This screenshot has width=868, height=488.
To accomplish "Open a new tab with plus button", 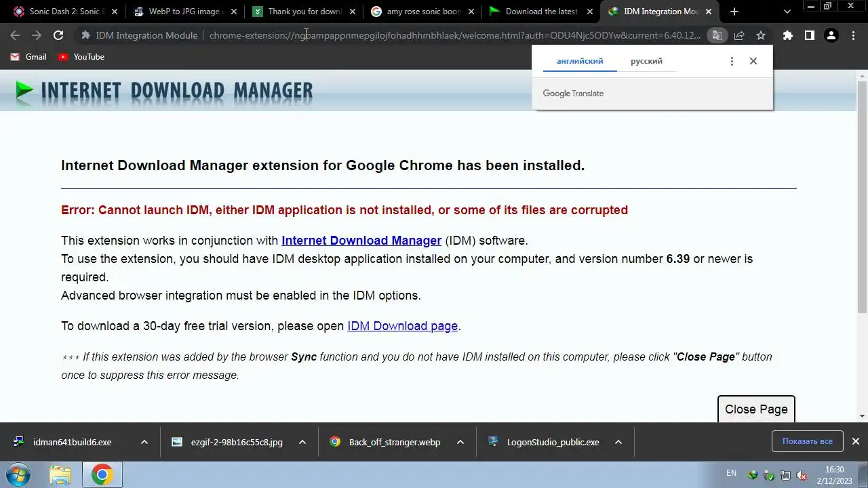I will pyautogui.click(x=734, y=12).
